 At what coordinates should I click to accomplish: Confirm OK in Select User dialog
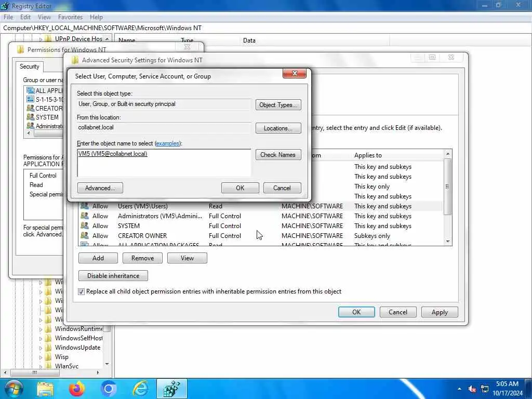click(240, 188)
